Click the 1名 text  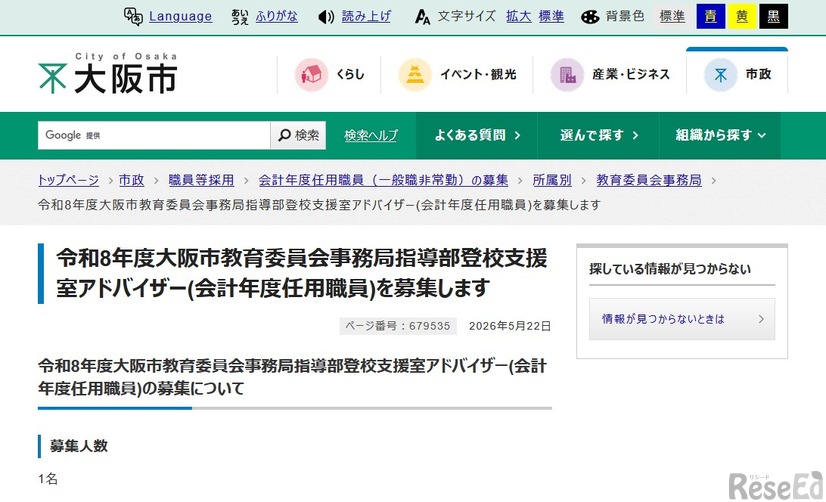coord(48,479)
